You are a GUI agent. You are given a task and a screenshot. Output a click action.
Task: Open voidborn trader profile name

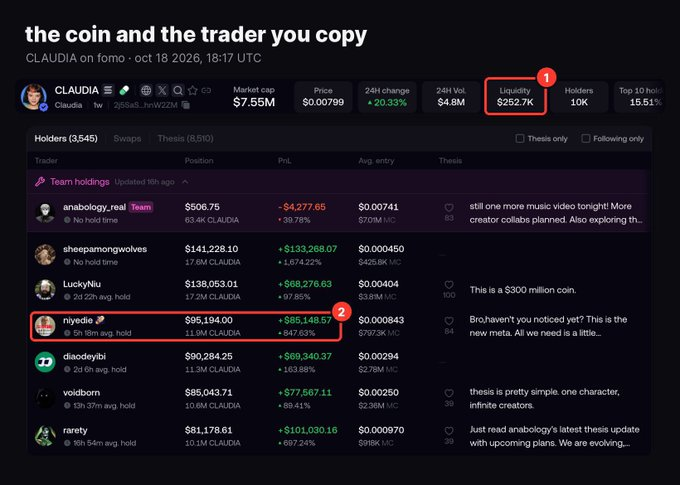pyautogui.click(x=82, y=393)
